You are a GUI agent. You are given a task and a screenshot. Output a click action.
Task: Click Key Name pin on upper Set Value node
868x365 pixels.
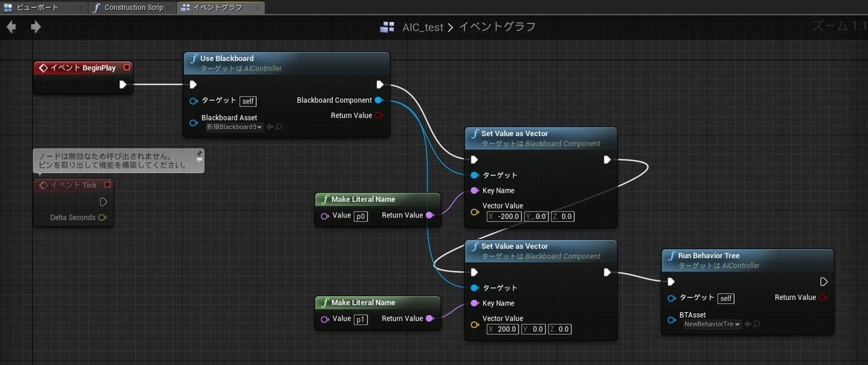tap(475, 190)
